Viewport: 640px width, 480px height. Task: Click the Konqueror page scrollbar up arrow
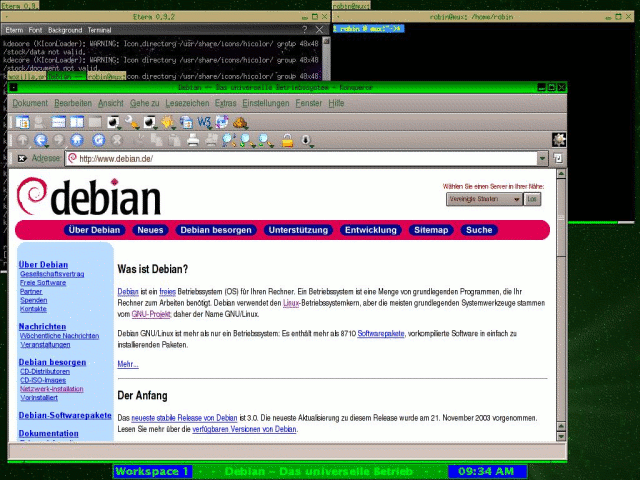(x=561, y=173)
